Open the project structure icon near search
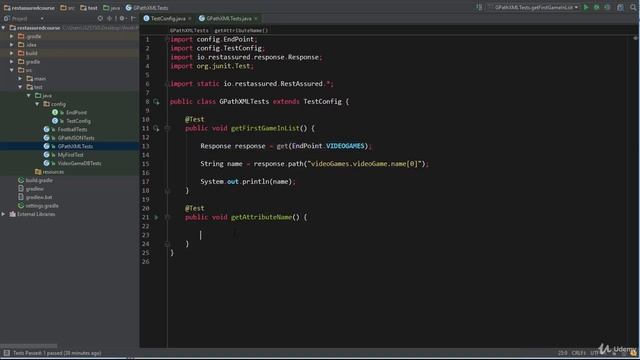The image size is (640, 360). pos(620,7)
